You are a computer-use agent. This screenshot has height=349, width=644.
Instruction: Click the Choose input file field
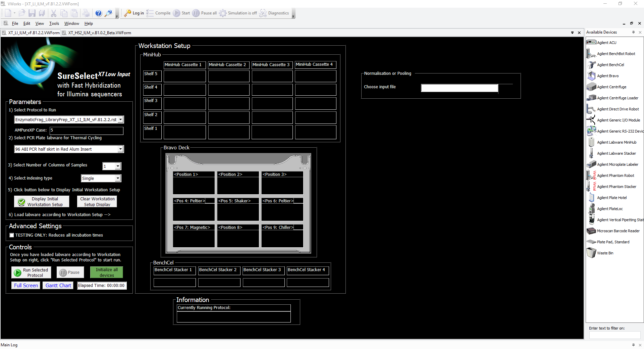pyautogui.click(x=459, y=88)
